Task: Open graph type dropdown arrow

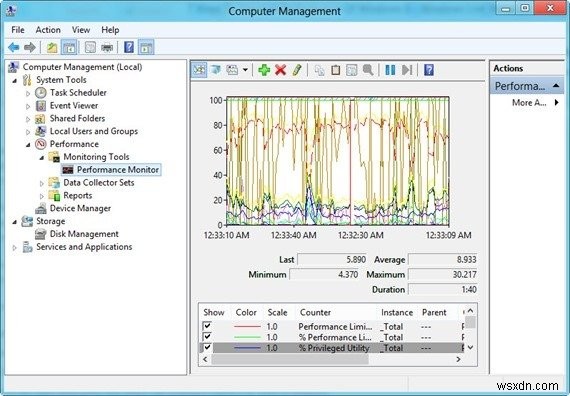Action: point(245,70)
